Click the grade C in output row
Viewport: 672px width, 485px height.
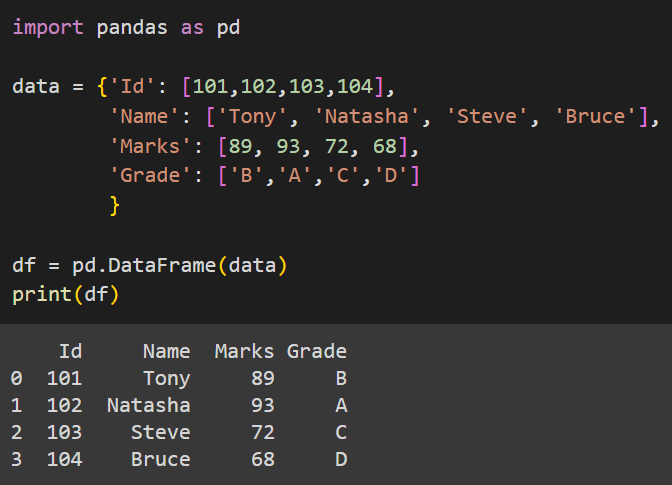341,433
